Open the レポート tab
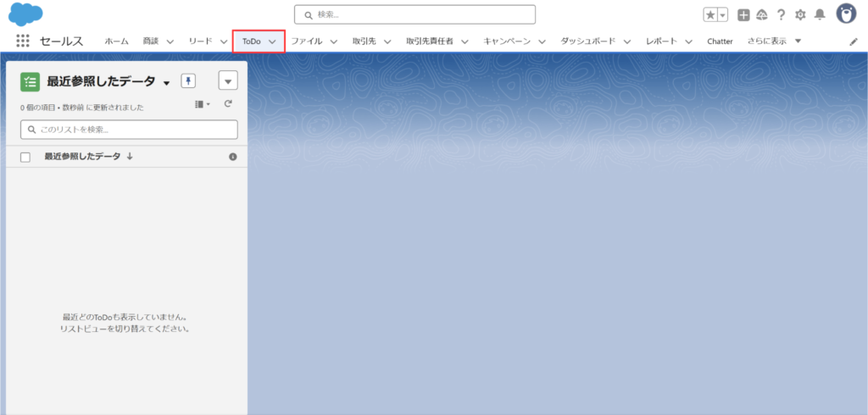The image size is (868, 415). click(x=661, y=41)
